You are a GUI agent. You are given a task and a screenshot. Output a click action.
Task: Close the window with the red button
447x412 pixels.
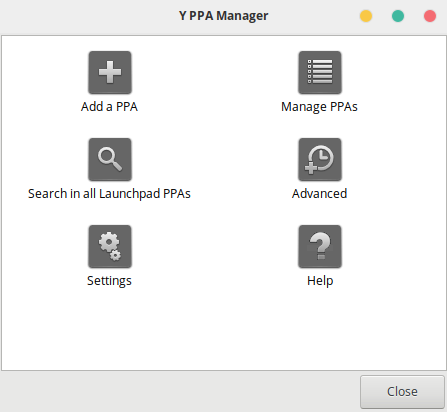(430, 16)
